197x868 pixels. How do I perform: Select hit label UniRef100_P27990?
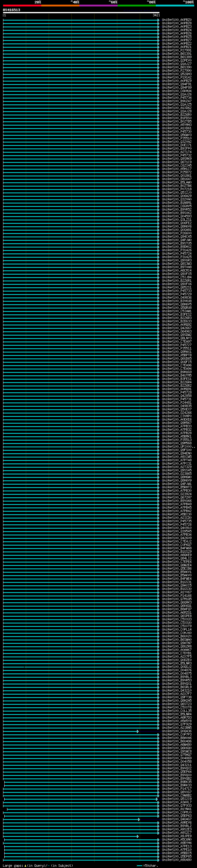[x=177, y=71]
